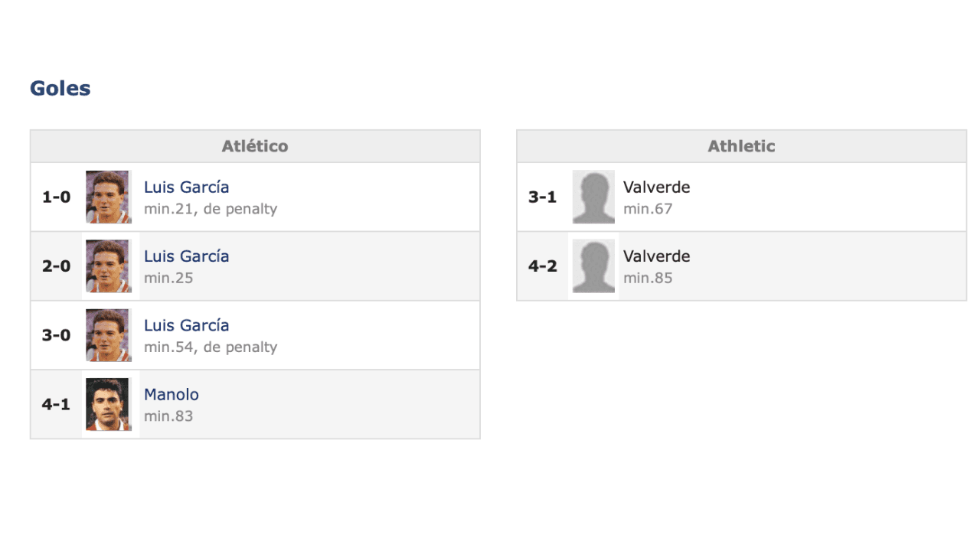Click Luis García photo beside 3-0 goal
Image resolution: width=980 pixels, height=551 pixels.
click(x=108, y=335)
